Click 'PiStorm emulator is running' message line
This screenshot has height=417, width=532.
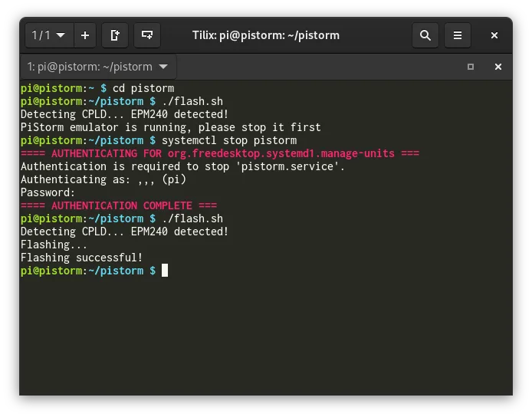(x=170, y=127)
